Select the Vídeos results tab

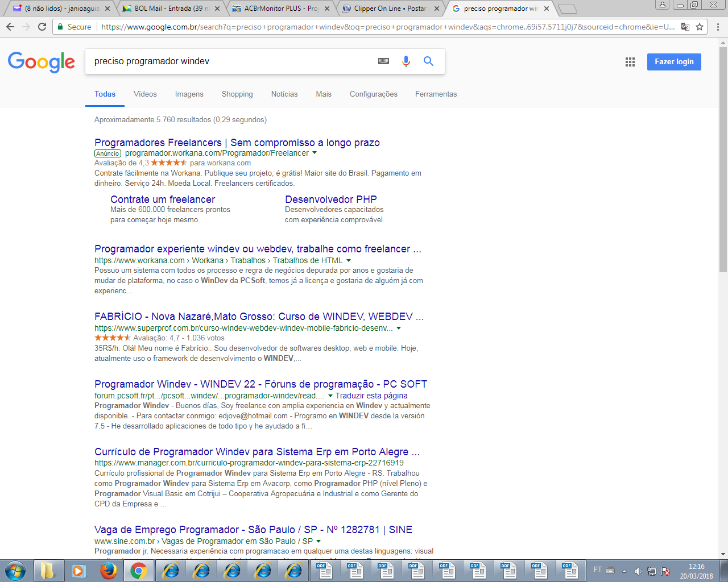145,94
